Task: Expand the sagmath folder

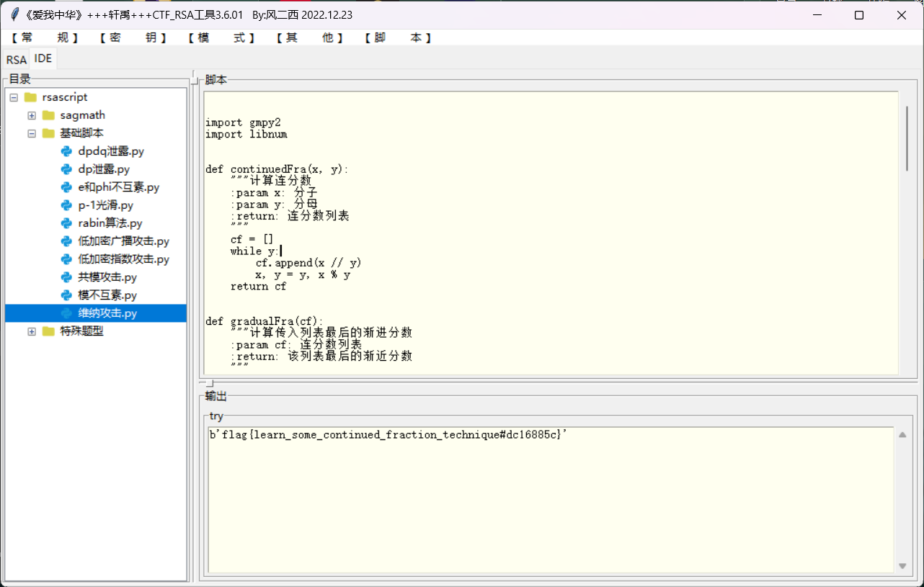Action: pyautogui.click(x=32, y=115)
